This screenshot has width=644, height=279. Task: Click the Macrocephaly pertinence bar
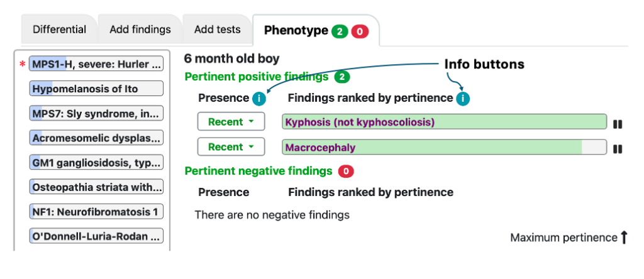(444, 147)
